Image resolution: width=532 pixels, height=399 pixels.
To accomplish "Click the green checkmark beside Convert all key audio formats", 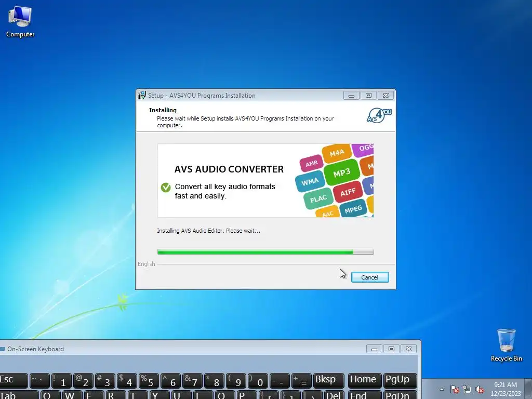I will coord(166,187).
